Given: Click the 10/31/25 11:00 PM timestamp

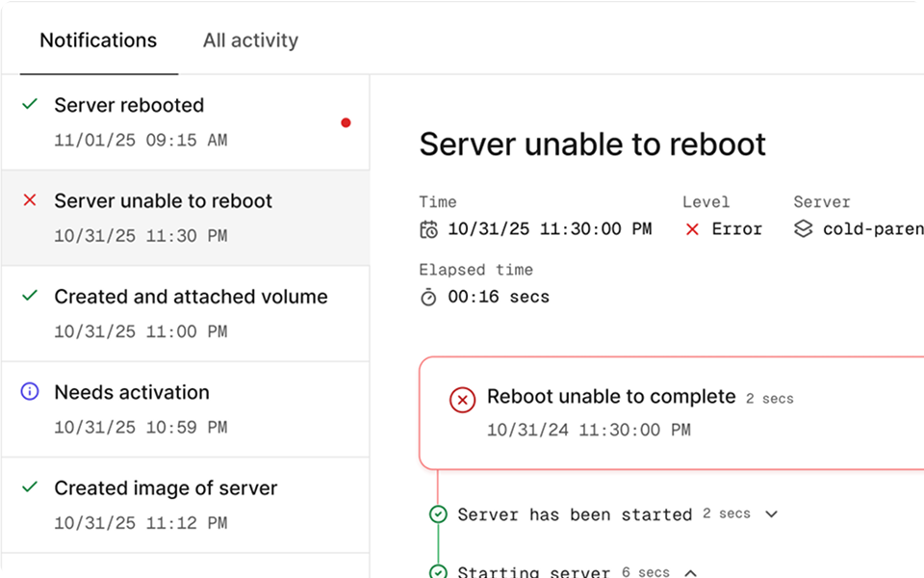Looking at the screenshot, I should pos(141,331).
